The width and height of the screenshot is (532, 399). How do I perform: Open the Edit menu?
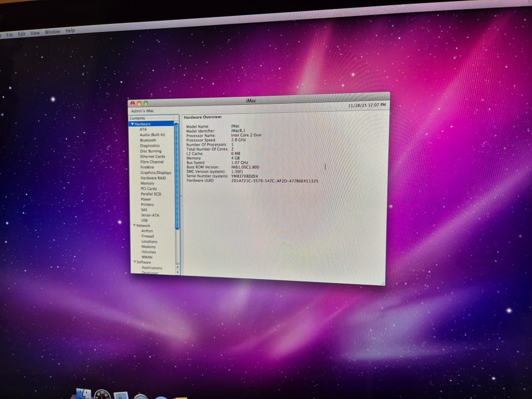point(22,34)
